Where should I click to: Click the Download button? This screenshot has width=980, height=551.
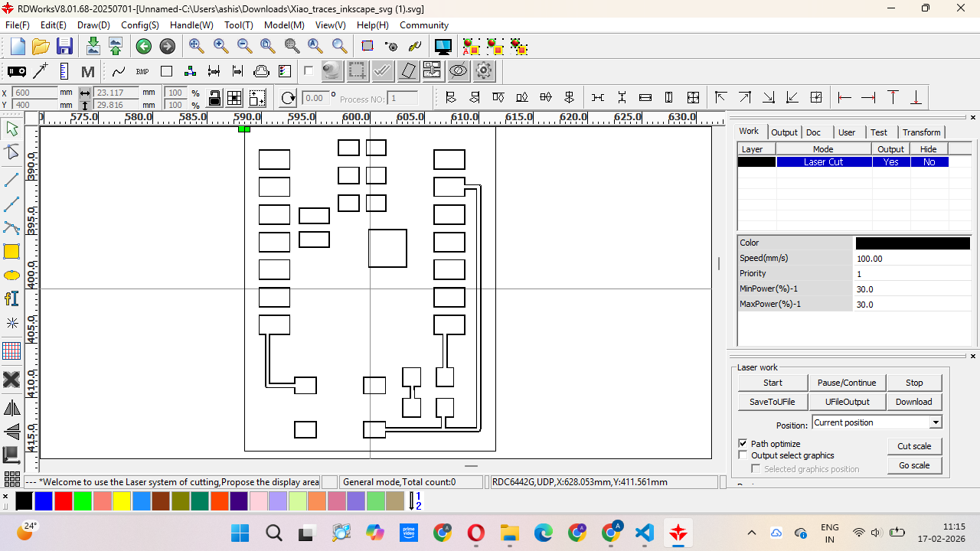click(913, 402)
